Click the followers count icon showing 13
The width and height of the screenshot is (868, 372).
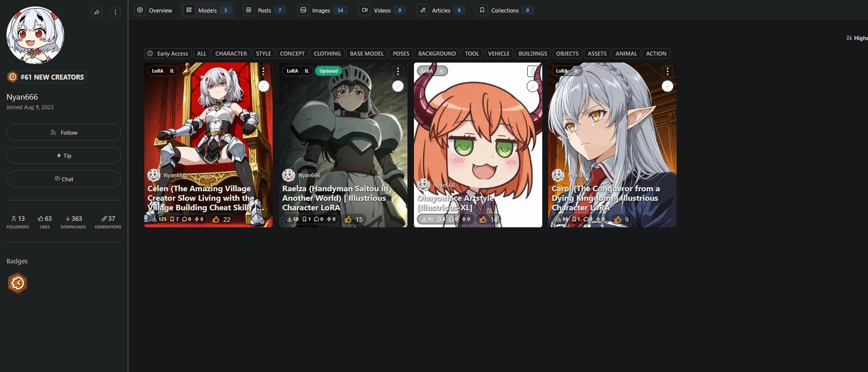[18, 219]
